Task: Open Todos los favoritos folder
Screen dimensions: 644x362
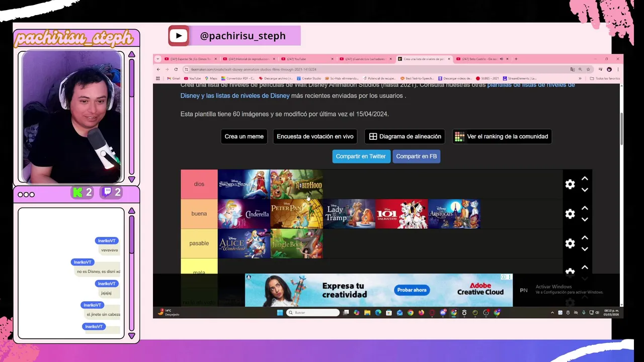Action: (605, 78)
